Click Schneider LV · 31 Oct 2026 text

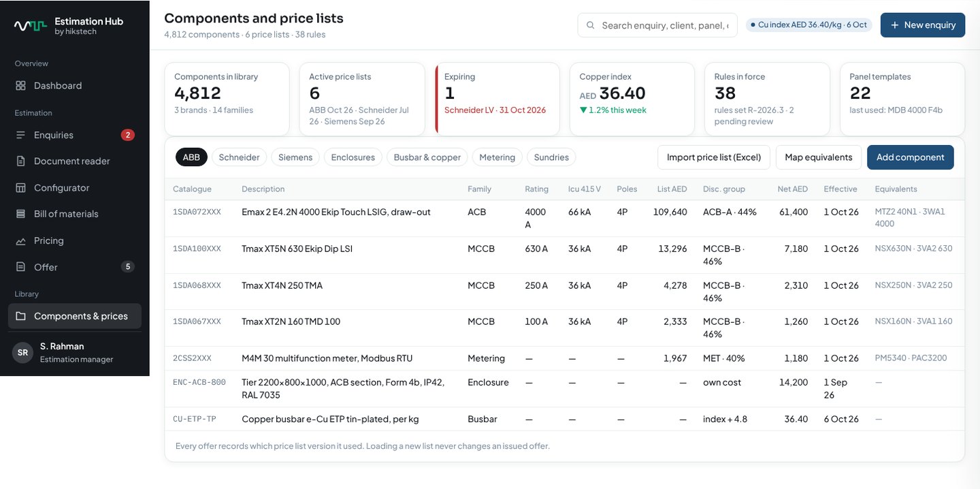click(x=495, y=110)
